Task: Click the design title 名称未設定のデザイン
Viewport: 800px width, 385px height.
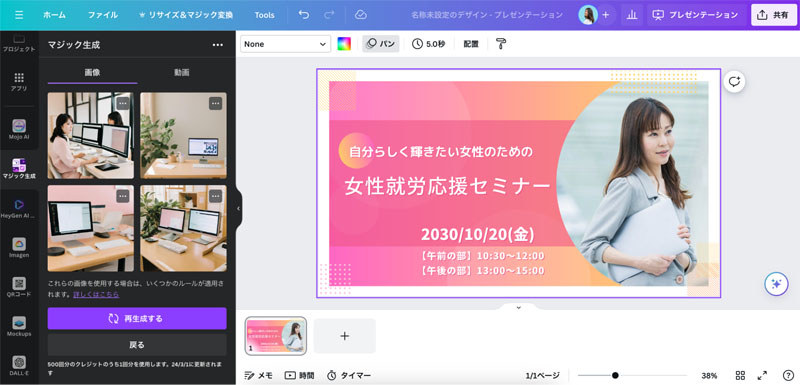Action: [x=487, y=15]
